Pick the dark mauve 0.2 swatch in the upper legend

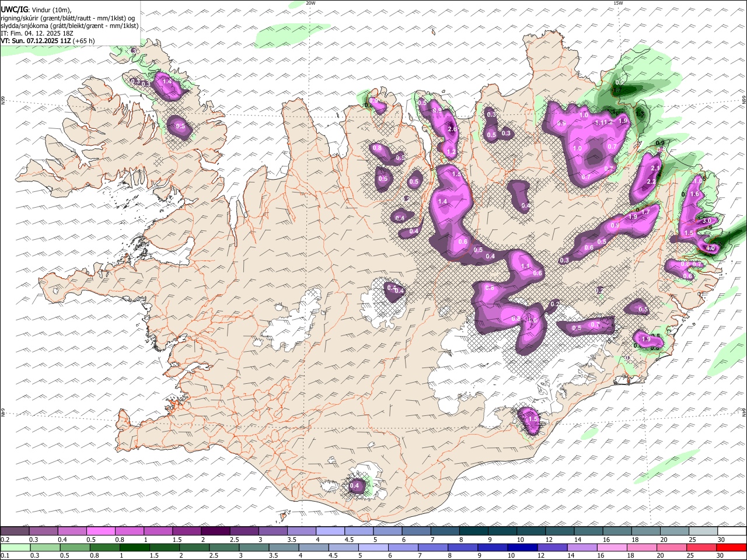(x=15, y=531)
